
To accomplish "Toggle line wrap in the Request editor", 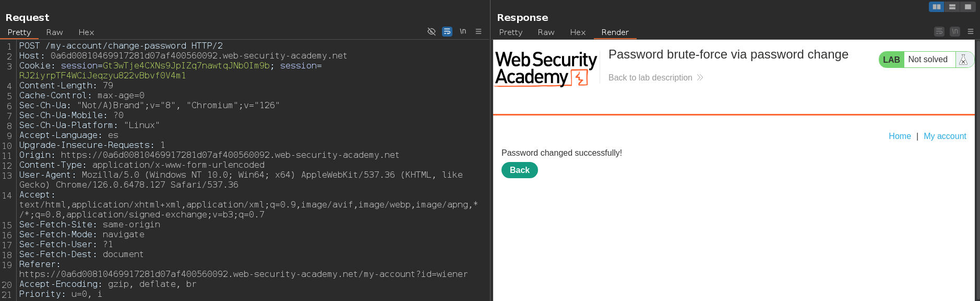I will pos(447,31).
